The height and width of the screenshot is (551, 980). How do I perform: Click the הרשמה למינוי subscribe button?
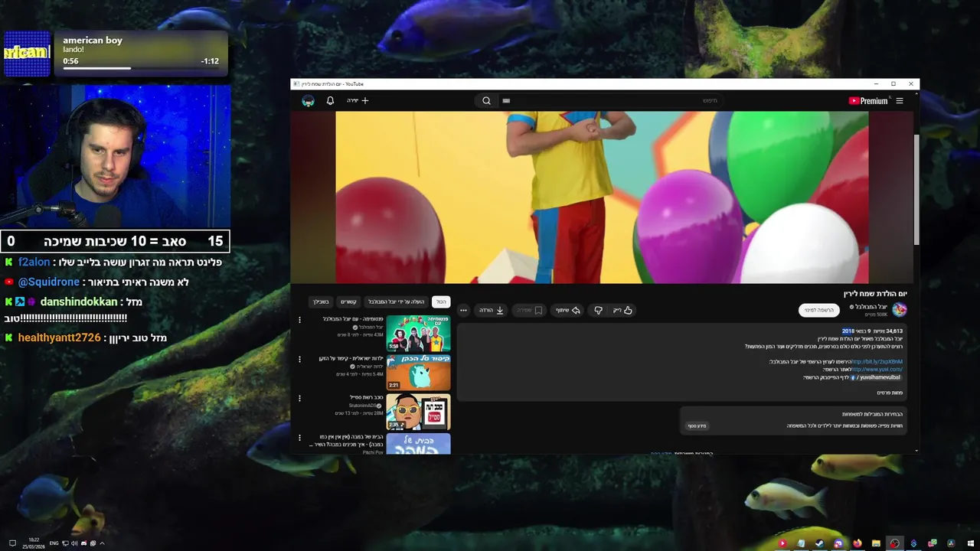[x=819, y=310]
